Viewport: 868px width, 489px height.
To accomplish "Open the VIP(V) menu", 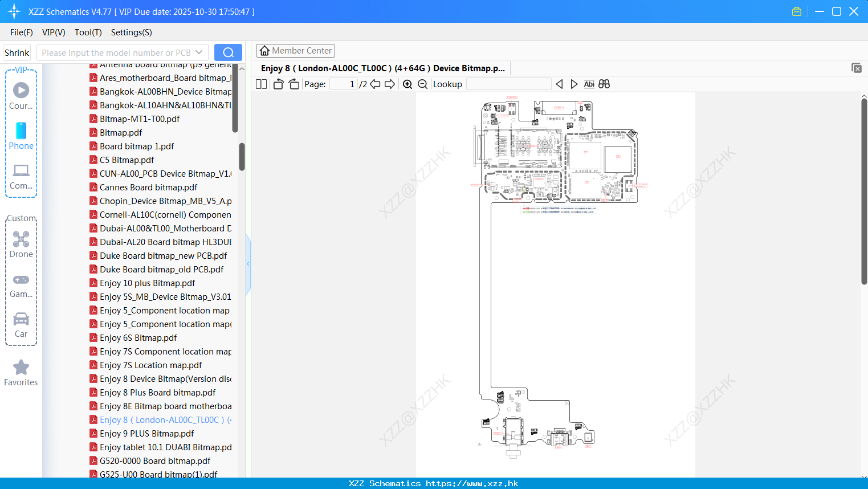I will [54, 32].
